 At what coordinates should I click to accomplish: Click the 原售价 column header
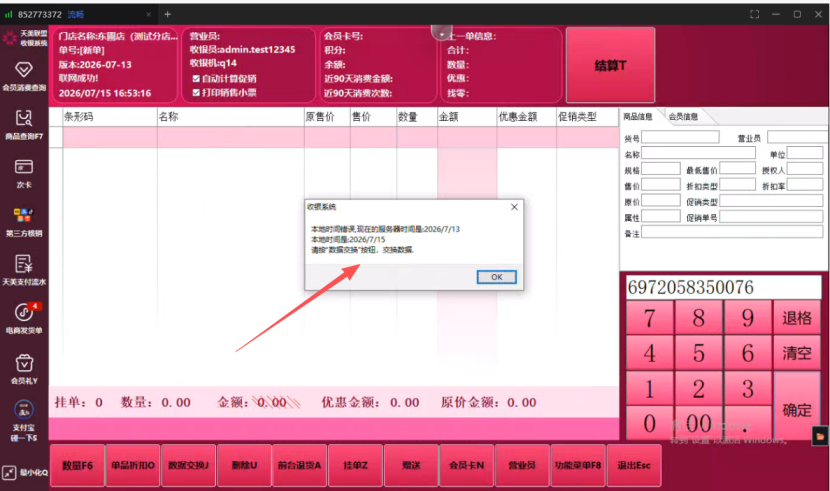tap(327, 117)
